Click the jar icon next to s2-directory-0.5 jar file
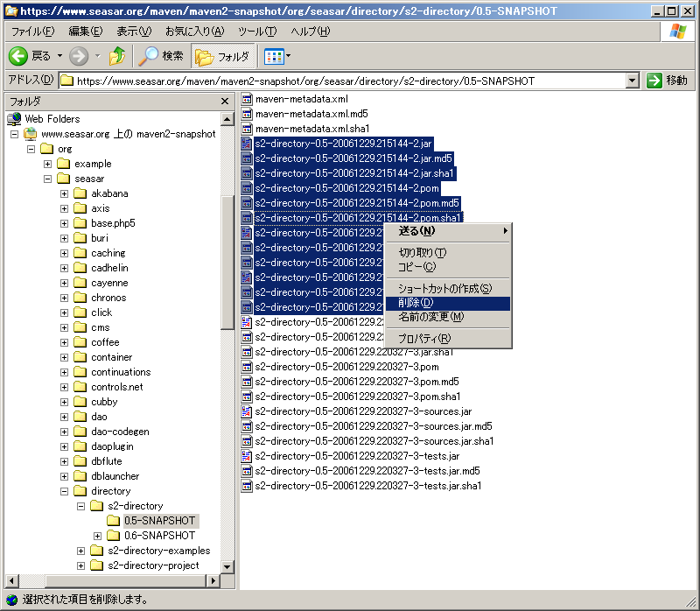700x611 pixels. [x=245, y=144]
